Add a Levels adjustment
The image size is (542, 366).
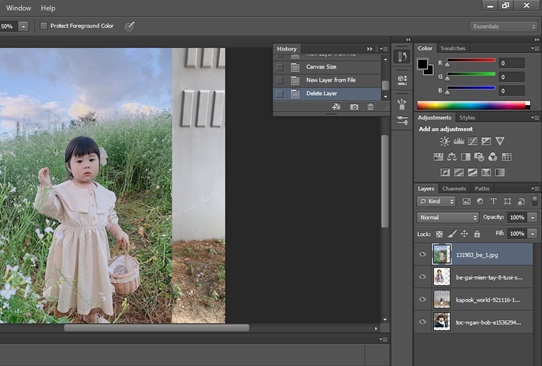click(459, 141)
